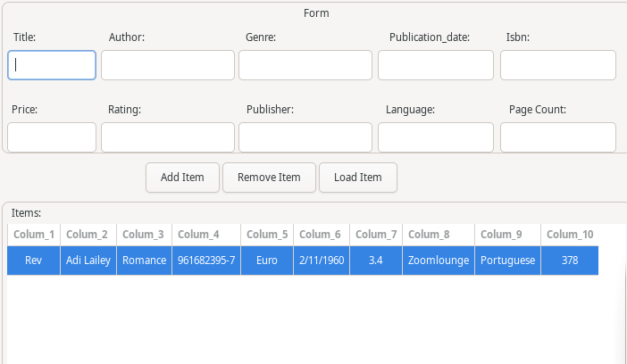This screenshot has width=627, height=364.
Task: Select the Portuguese language cell
Action: [507, 261]
